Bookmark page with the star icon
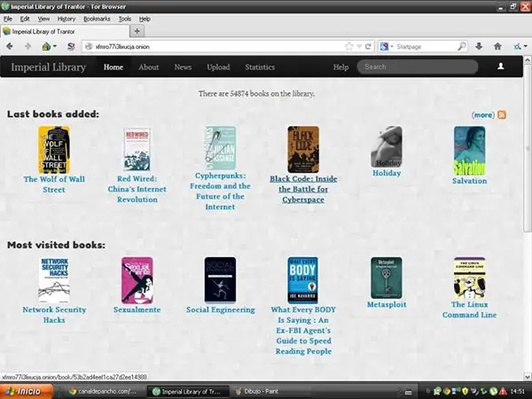532x399 pixels. click(x=348, y=46)
